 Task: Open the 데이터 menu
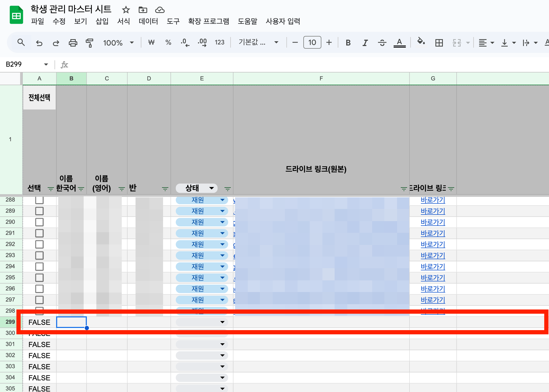tap(148, 21)
